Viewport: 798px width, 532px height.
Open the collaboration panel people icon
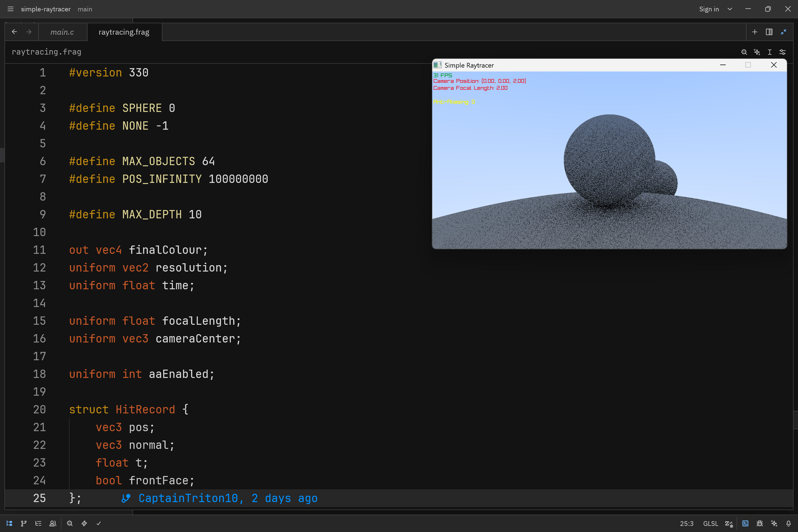click(53, 523)
